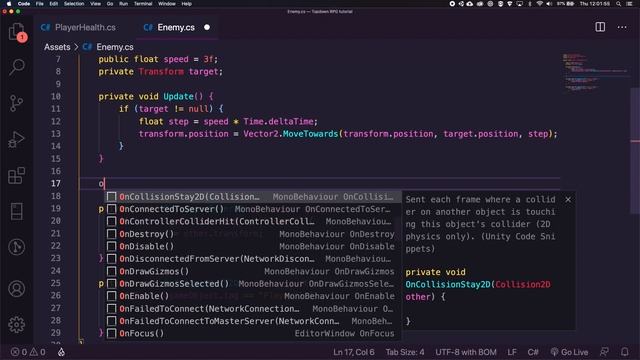Open the Terminal menu
Screen dimensions: 640x360
pyautogui.click(x=143, y=4)
